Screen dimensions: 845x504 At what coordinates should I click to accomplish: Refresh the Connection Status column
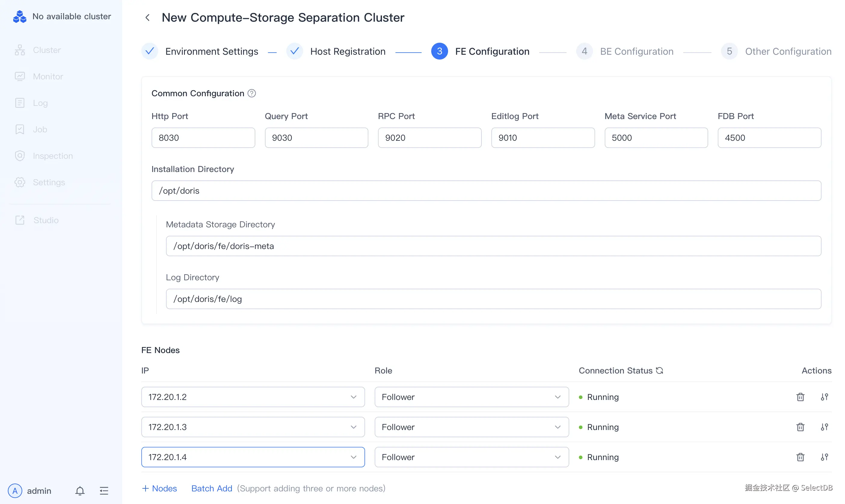tap(659, 370)
